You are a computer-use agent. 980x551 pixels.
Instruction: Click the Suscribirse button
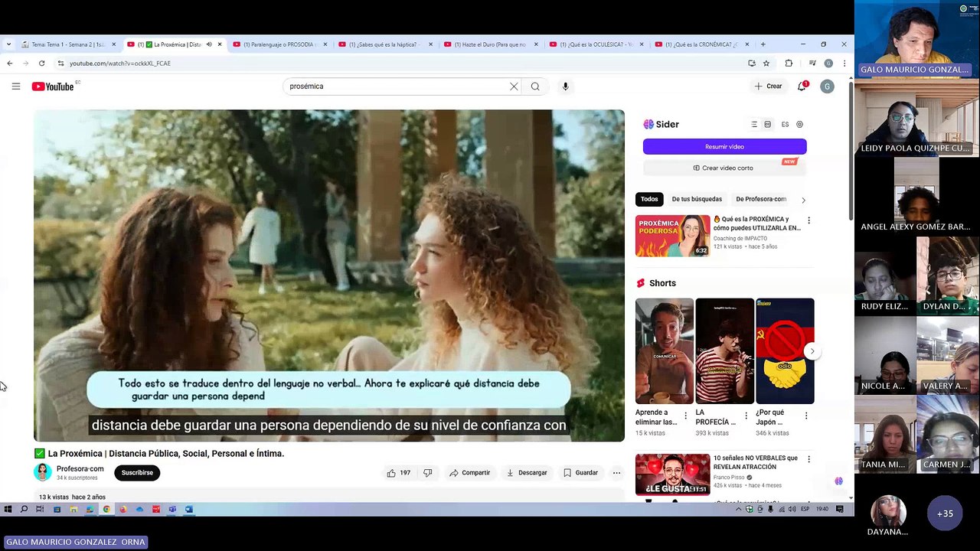point(137,473)
